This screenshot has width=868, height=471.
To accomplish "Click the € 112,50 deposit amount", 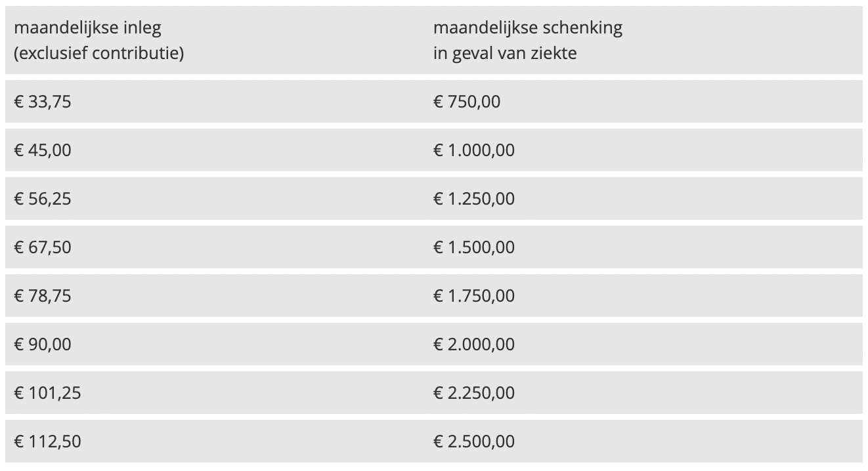I will (47, 441).
